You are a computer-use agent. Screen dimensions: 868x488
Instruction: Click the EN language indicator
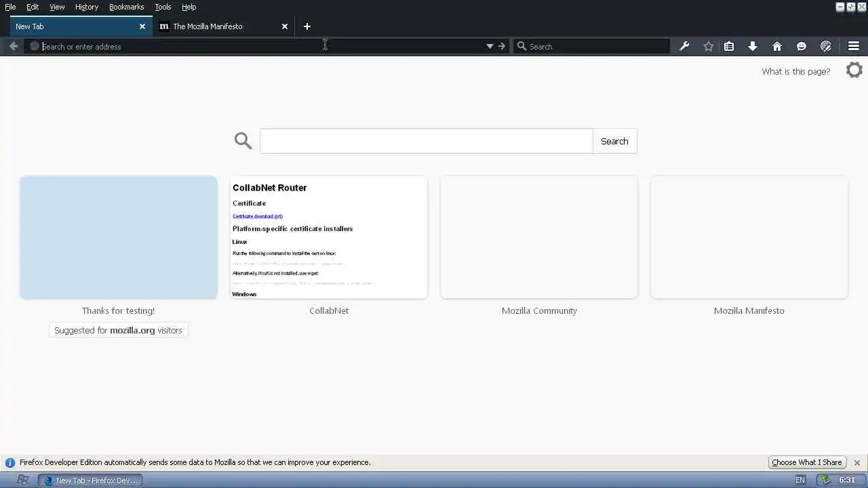800,480
